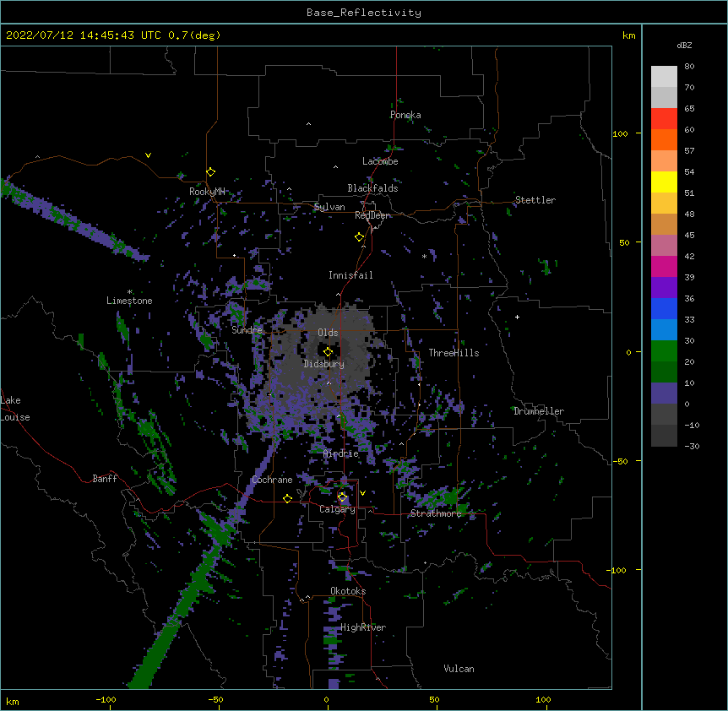The height and width of the screenshot is (711, 728).
Task: Pick the bright green 20–30 dBZ legend swatch
Action: pyautogui.click(x=664, y=351)
